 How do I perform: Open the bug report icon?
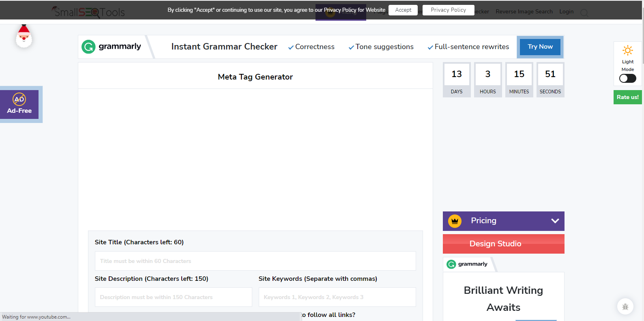point(625,306)
